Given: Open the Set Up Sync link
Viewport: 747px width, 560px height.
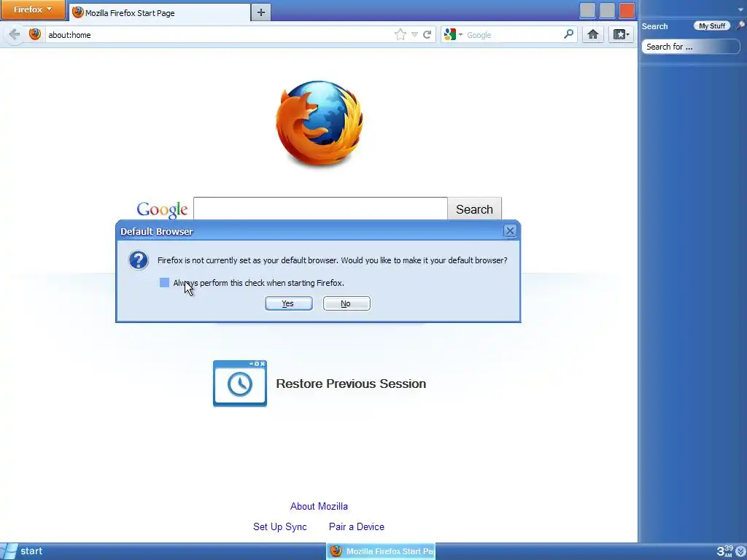Looking at the screenshot, I should (279, 526).
